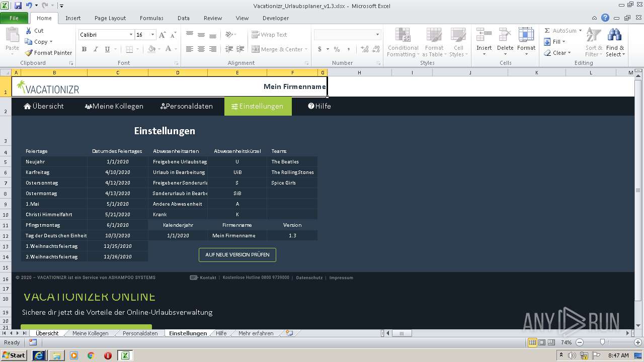Open Internet Explorer from taskbar

coord(39,355)
